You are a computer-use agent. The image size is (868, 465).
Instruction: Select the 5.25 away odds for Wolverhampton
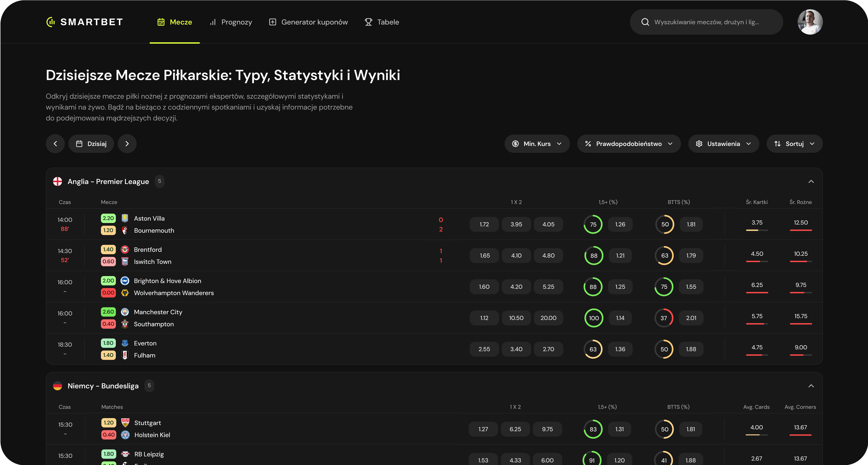[x=548, y=287]
